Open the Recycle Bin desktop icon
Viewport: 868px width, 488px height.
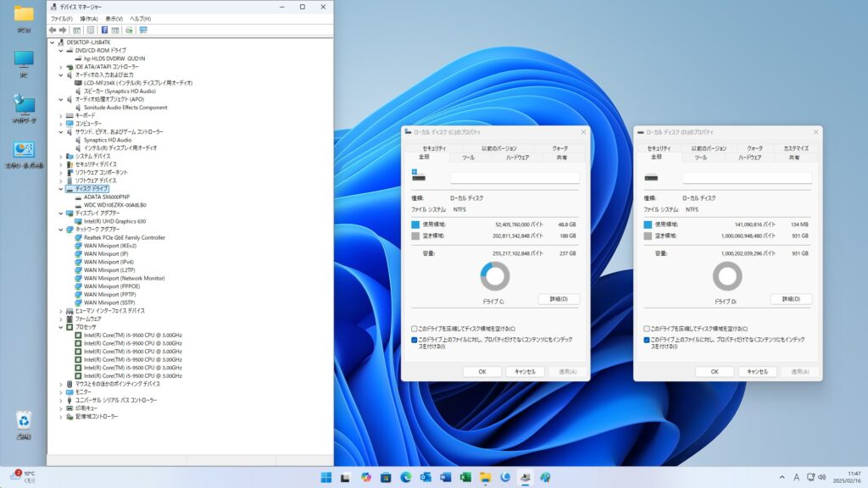coord(24,421)
